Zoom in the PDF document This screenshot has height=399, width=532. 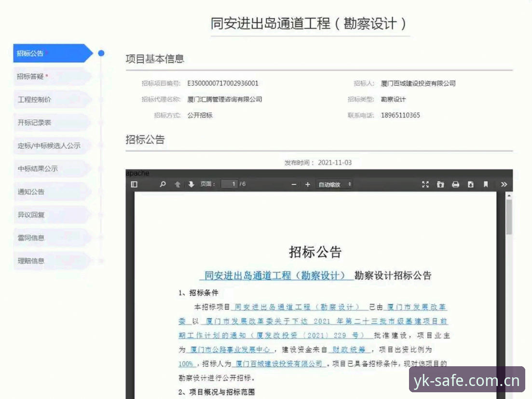coord(308,185)
